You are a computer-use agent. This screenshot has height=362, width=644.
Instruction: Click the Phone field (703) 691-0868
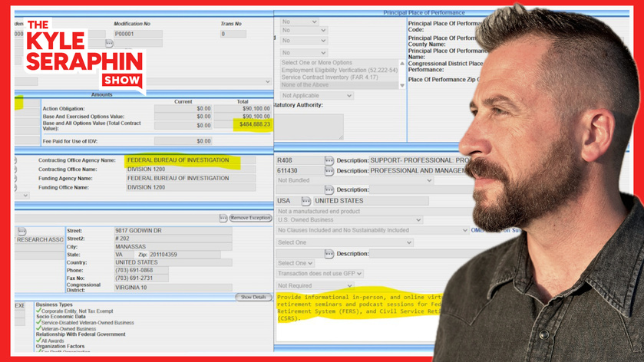[x=141, y=271]
